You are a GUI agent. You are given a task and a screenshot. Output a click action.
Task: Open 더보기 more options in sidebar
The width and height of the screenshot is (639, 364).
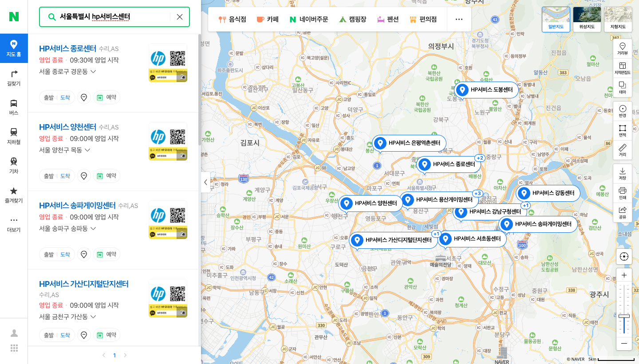(14, 224)
